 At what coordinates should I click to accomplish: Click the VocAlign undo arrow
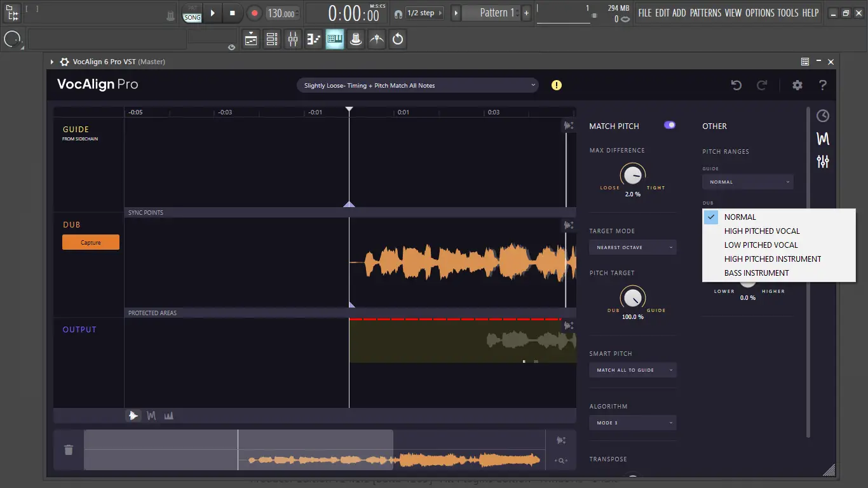(736, 85)
